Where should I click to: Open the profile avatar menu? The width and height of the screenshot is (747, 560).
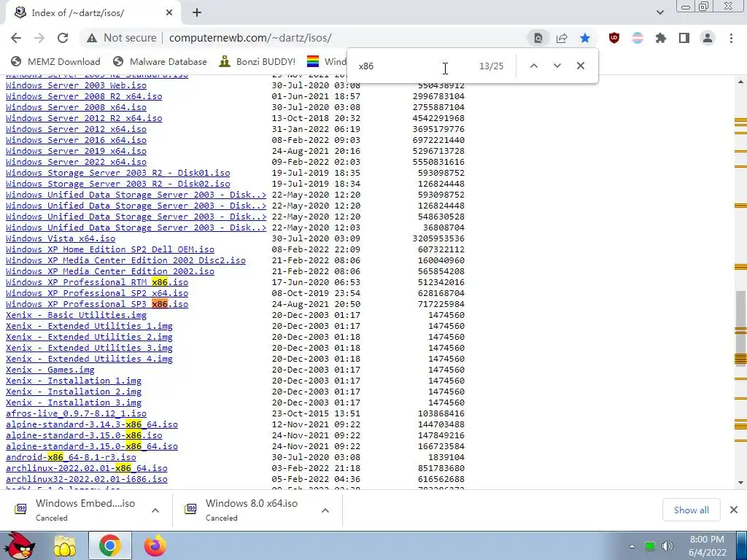(708, 38)
